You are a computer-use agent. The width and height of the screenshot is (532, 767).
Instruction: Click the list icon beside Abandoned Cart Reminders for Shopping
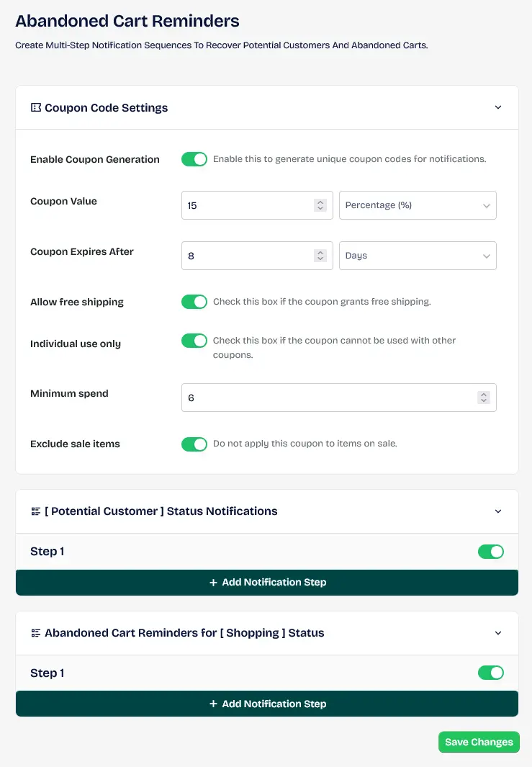click(x=36, y=633)
